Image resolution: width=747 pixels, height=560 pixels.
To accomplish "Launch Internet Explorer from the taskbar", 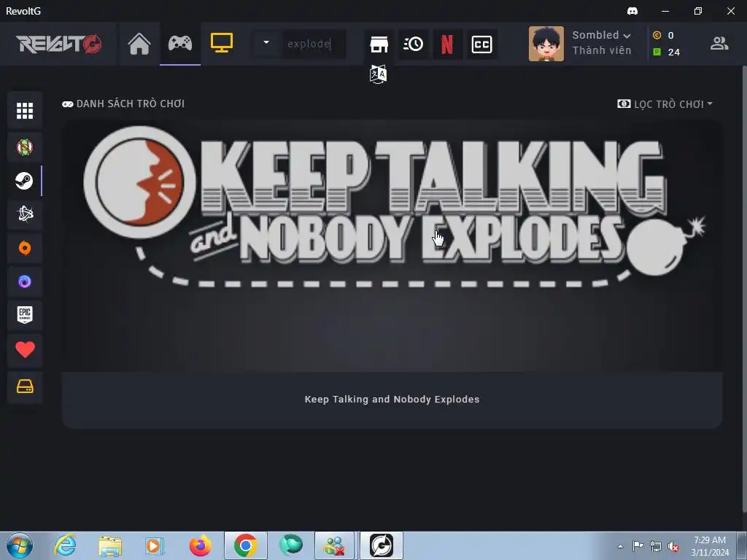I will click(65, 545).
